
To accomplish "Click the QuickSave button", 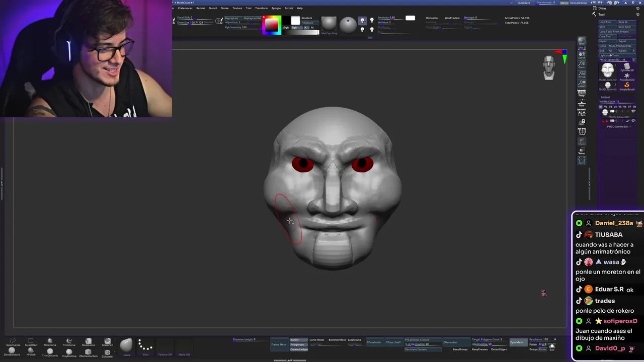I will 524,3.
